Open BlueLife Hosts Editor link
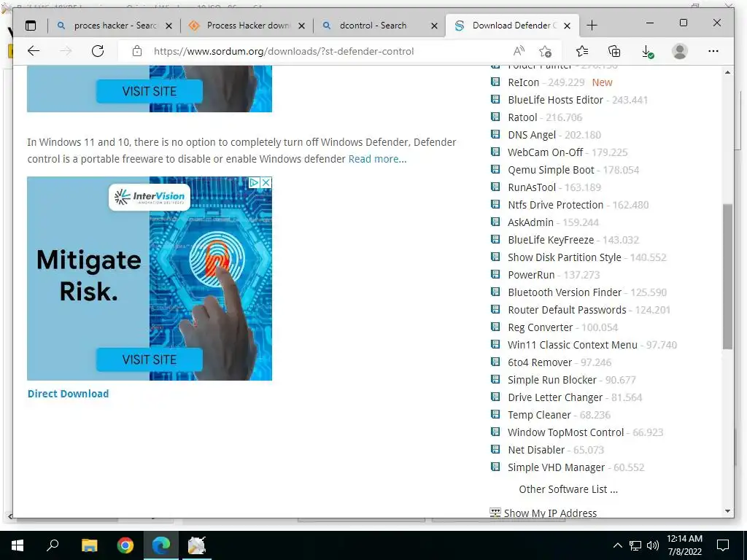The width and height of the screenshot is (747, 560). 555,100
